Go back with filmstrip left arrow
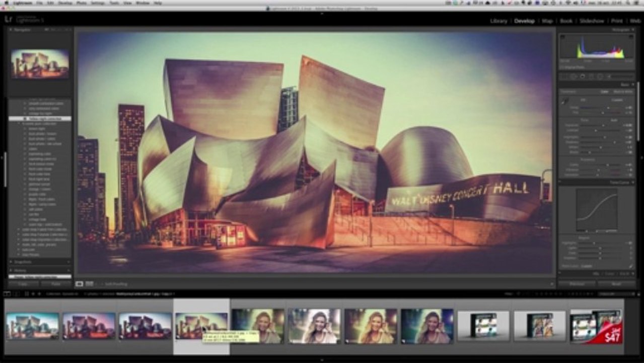This screenshot has width=644, height=363. pyautogui.click(x=33, y=293)
